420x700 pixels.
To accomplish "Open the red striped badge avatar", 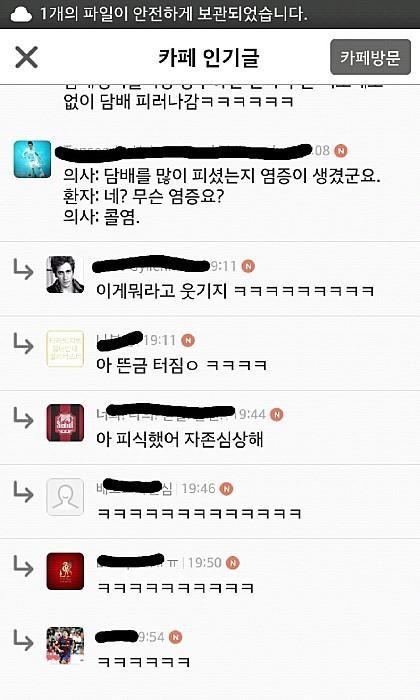I will [x=65, y=423].
